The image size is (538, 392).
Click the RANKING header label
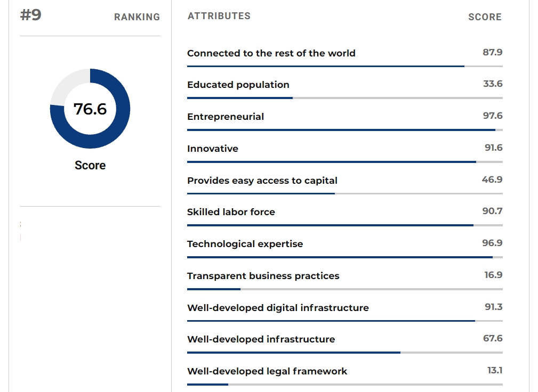(137, 17)
